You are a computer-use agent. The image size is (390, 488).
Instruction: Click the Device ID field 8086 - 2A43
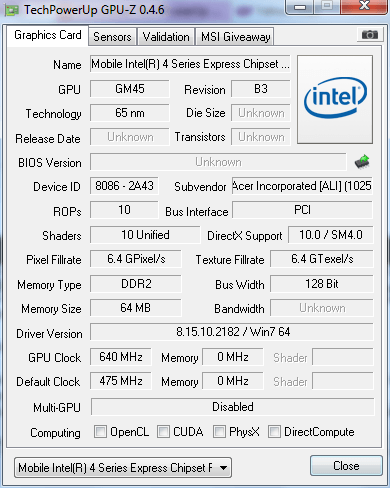pos(124,186)
